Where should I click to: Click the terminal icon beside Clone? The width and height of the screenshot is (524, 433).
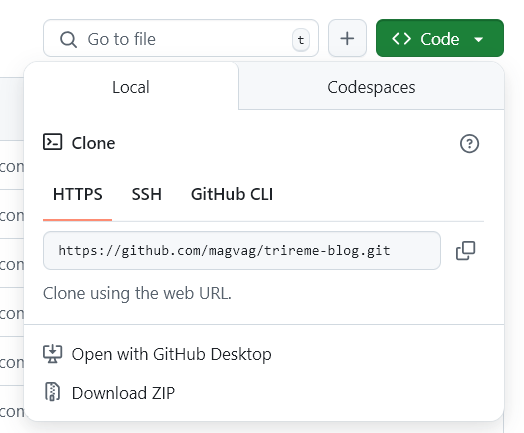pyautogui.click(x=52, y=142)
